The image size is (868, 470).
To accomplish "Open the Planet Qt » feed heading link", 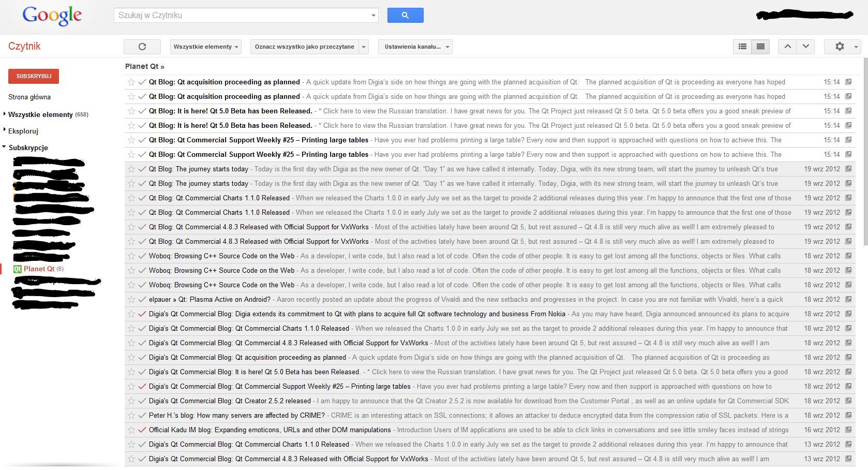I will coord(145,66).
